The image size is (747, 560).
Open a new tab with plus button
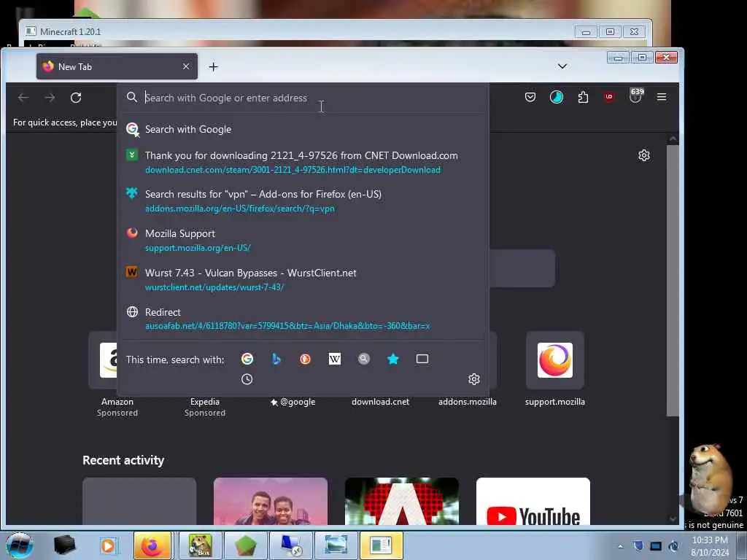click(214, 67)
